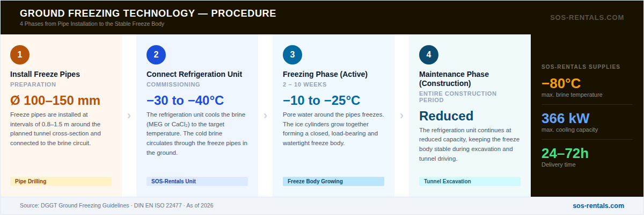Select the phase 4 number badge

[429, 54]
